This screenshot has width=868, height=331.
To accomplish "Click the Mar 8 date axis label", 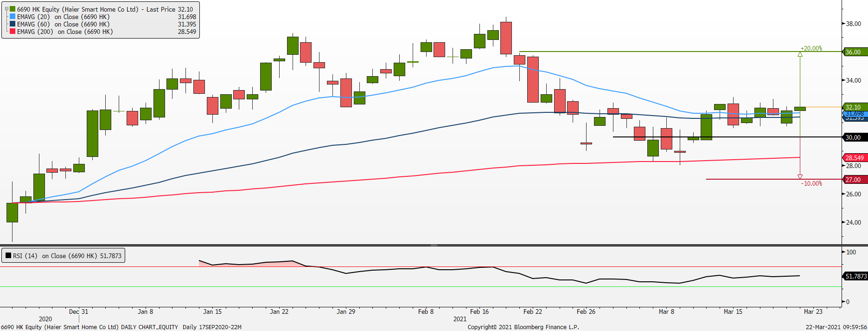I will pyautogui.click(x=666, y=312).
